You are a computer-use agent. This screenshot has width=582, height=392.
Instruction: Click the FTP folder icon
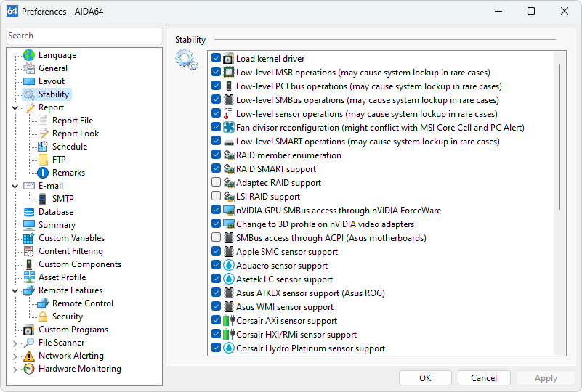[x=43, y=160]
